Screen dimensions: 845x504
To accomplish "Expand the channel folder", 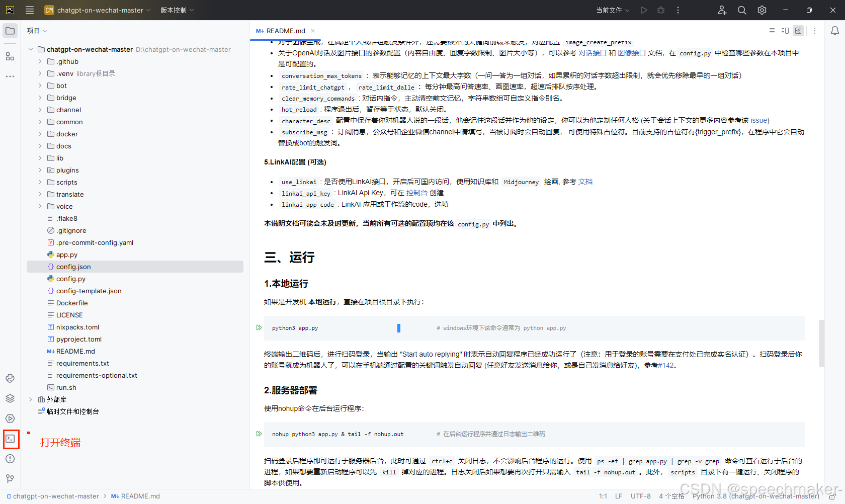I will coord(40,110).
